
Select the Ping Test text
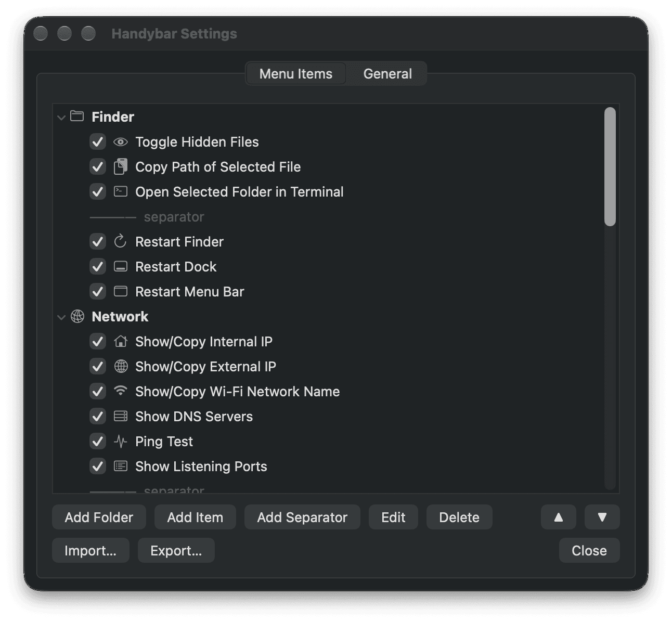[x=164, y=441]
